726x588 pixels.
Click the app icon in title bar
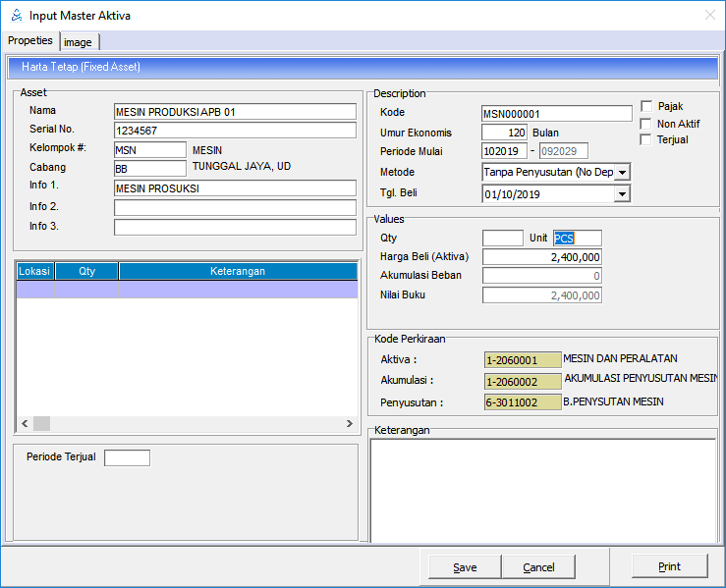(x=15, y=16)
